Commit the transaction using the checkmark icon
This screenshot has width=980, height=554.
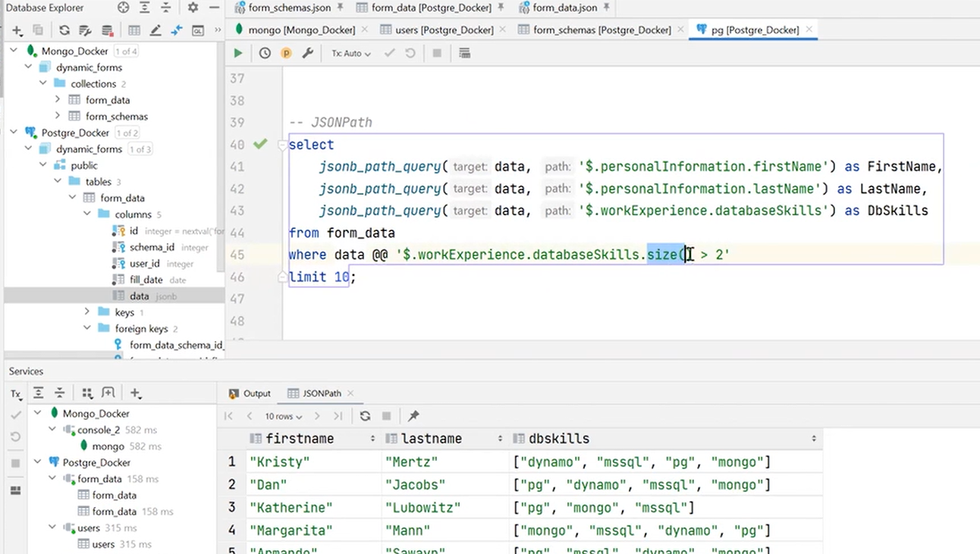389,53
